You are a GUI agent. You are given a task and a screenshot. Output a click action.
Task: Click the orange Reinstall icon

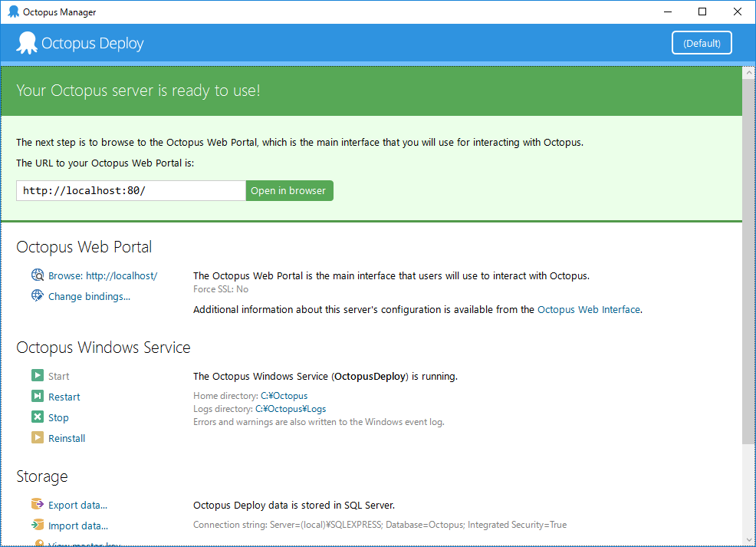coord(38,437)
